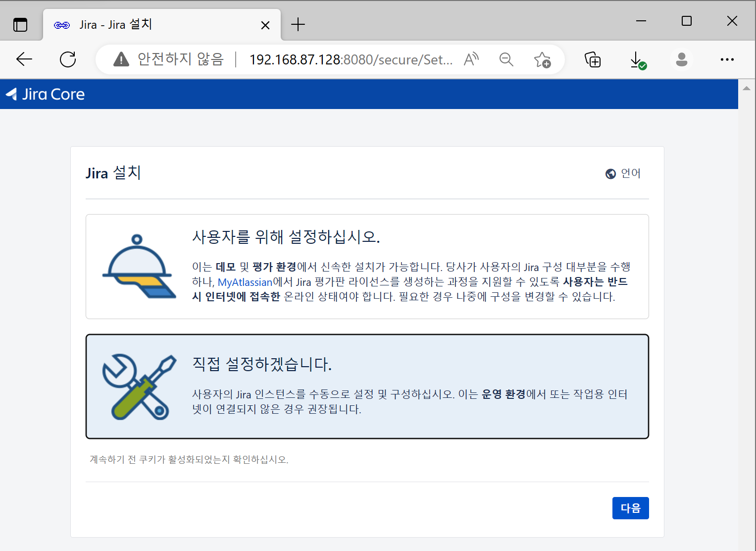
Task: Open the tab actions menu icon
Action: click(x=20, y=24)
